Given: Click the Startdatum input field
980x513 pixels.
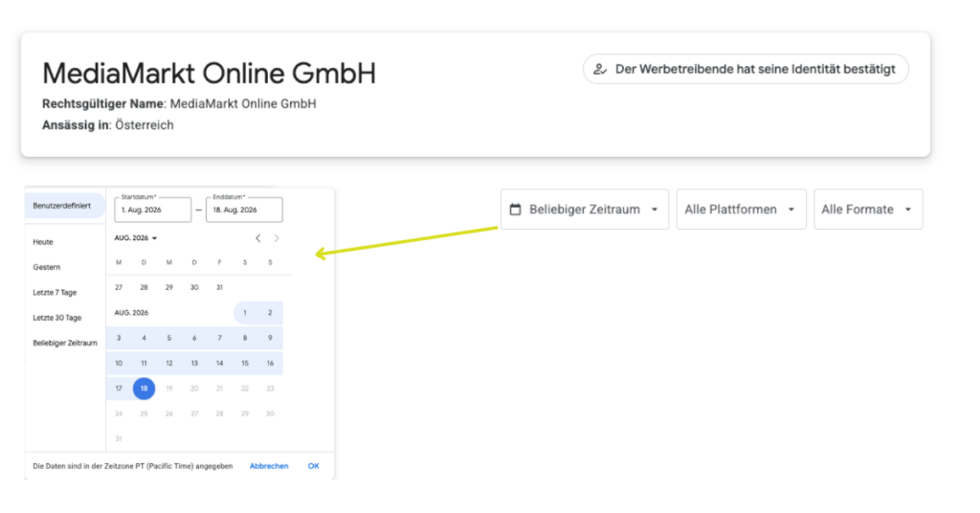Looking at the screenshot, I should (152, 210).
